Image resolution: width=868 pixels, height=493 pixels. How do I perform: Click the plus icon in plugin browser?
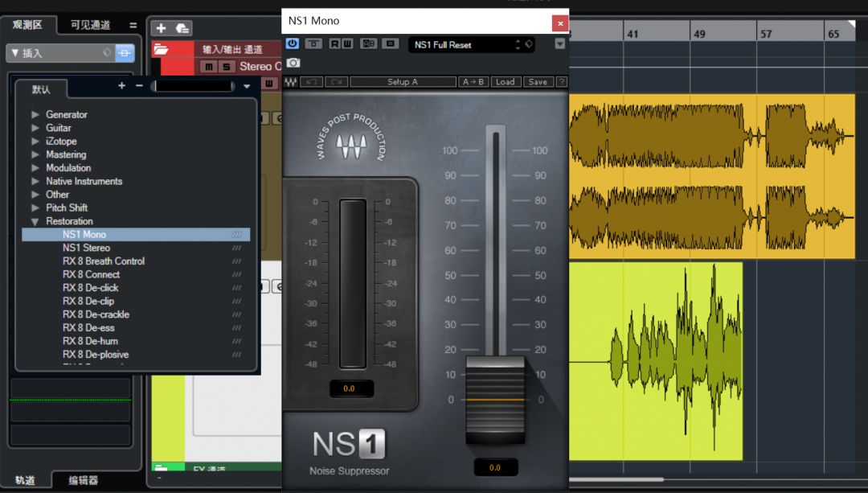click(122, 86)
